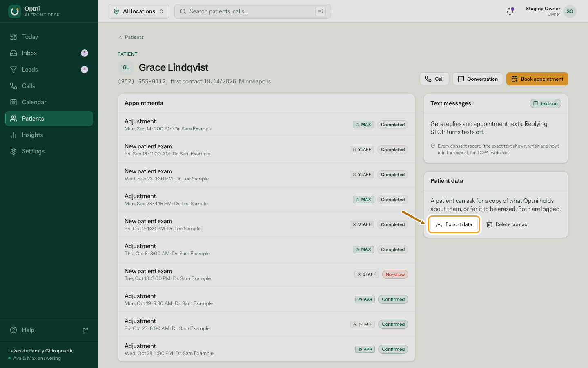Click the Inbox tray icon
The width and height of the screenshot is (588, 368).
[x=13, y=53]
